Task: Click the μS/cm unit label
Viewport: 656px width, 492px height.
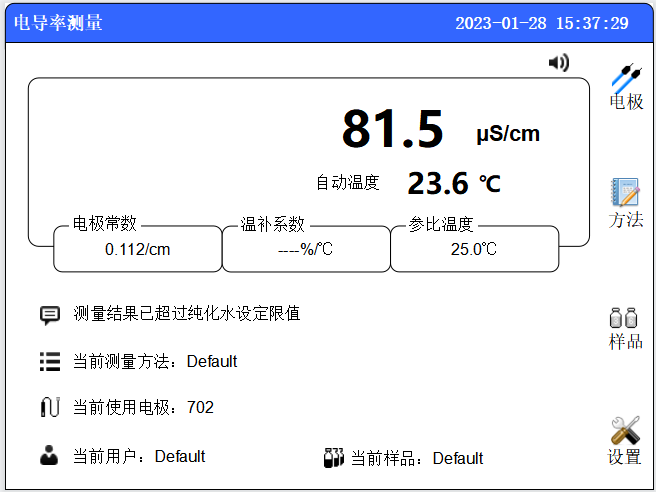Action: pyautogui.click(x=508, y=134)
